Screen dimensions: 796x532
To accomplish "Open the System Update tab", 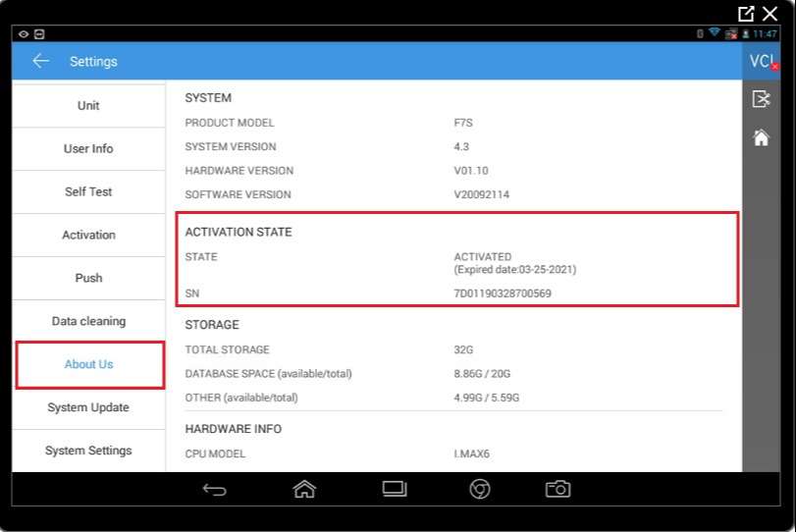I will tap(88, 407).
